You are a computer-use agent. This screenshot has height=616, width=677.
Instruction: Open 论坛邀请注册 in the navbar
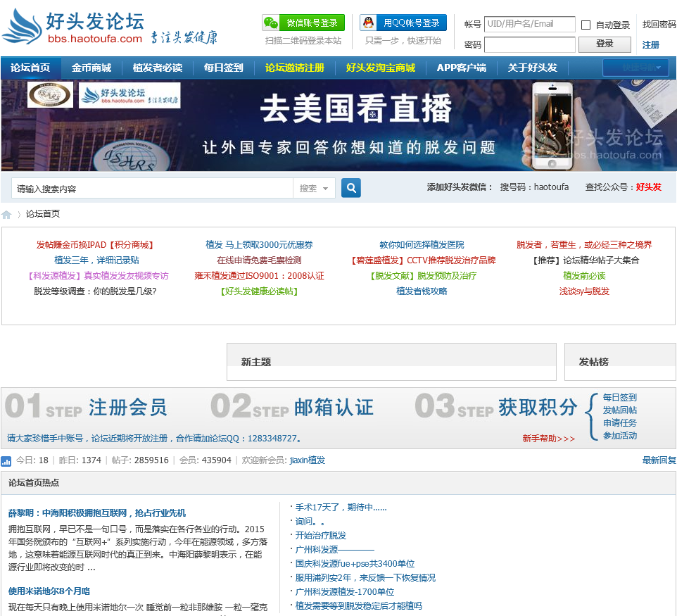coord(294,68)
